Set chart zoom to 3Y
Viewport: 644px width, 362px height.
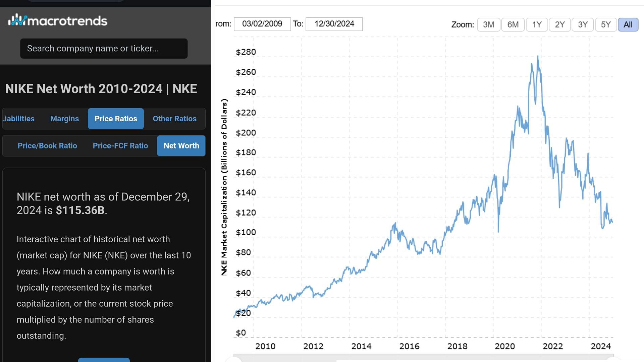click(x=583, y=25)
